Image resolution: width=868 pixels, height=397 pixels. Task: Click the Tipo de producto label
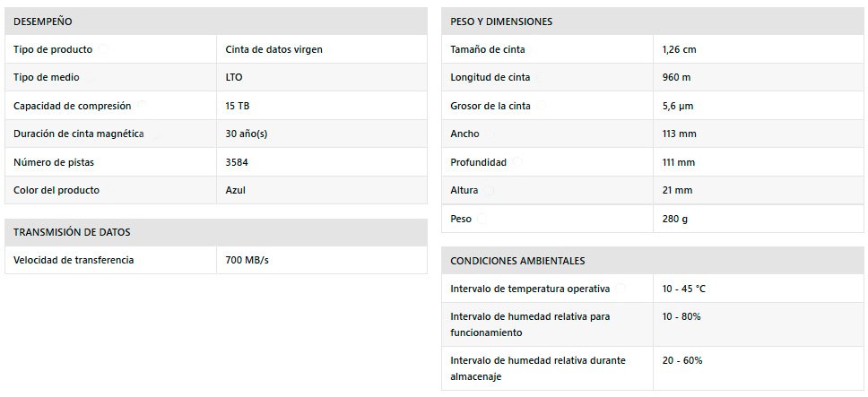click(x=53, y=50)
